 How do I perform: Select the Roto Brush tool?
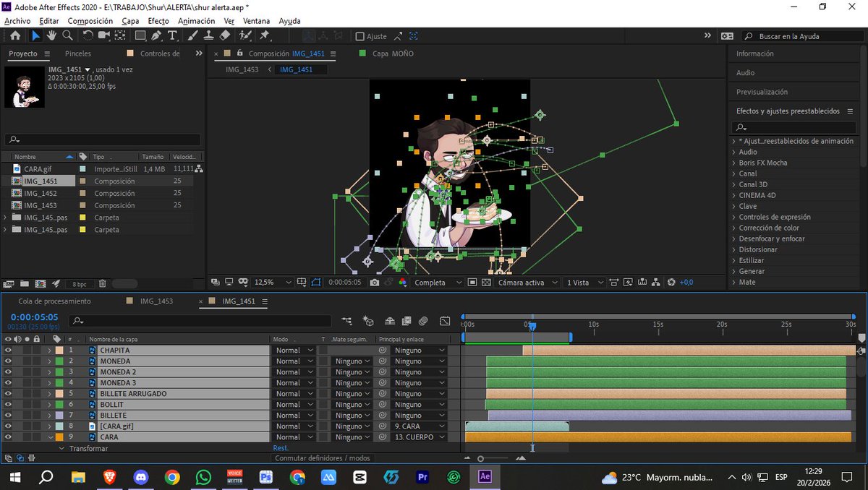pos(244,35)
